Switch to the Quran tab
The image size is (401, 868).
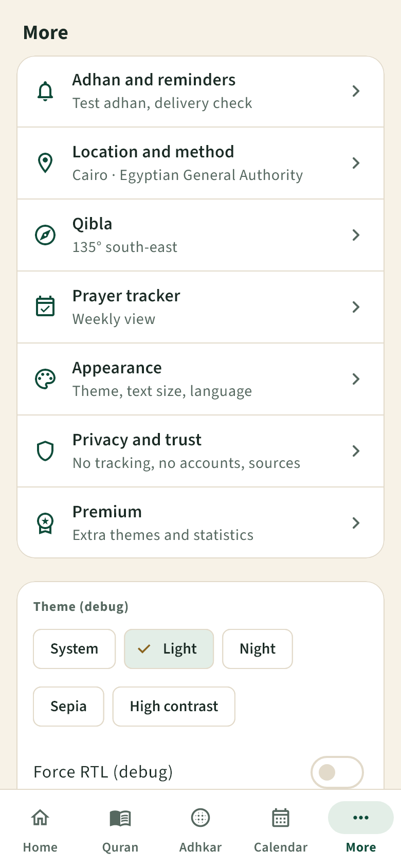tap(120, 829)
